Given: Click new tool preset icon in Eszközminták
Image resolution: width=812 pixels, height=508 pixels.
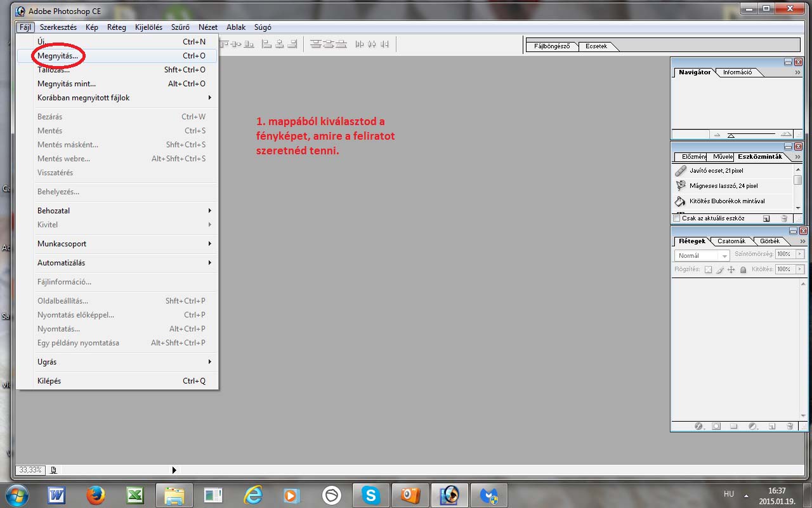Looking at the screenshot, I should [766, 218].
